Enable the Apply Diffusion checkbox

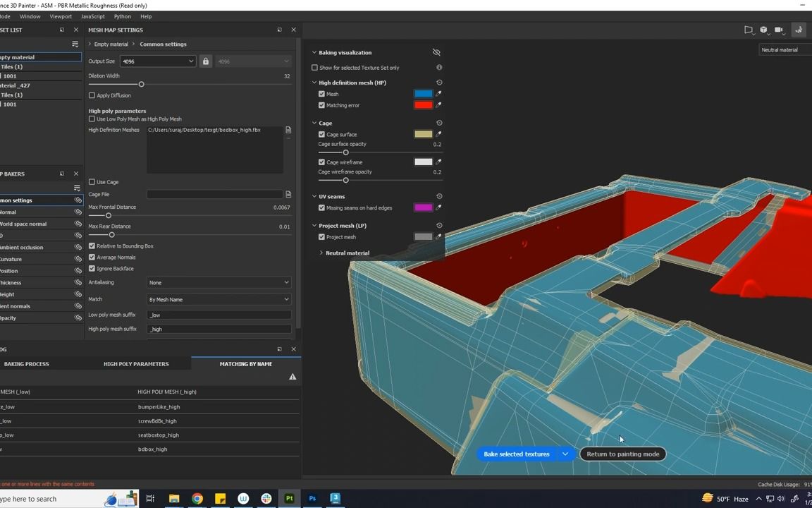pyautogui.click(x=92, y=95)
